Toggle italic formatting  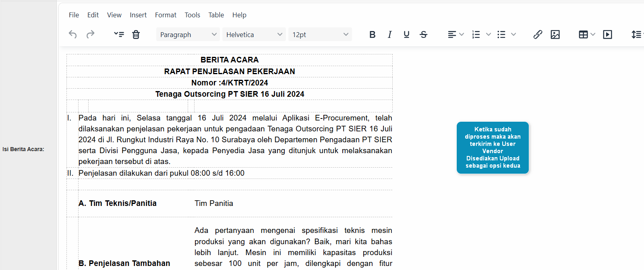point(389,35)
